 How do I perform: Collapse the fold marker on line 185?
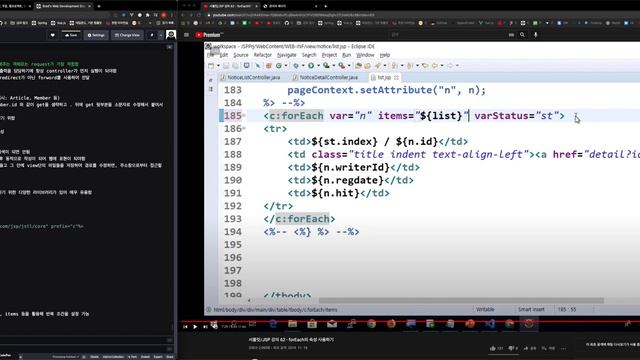point(244,116)
